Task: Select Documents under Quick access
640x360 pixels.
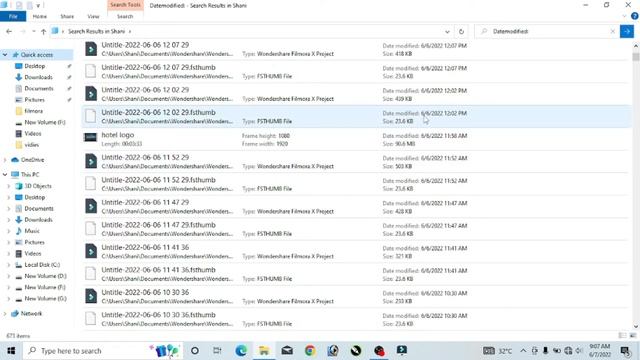Action: coord(38,89)
